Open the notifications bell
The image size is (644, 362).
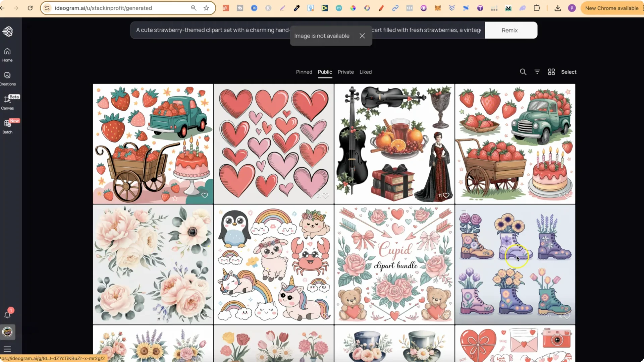[x=7, y=315]
